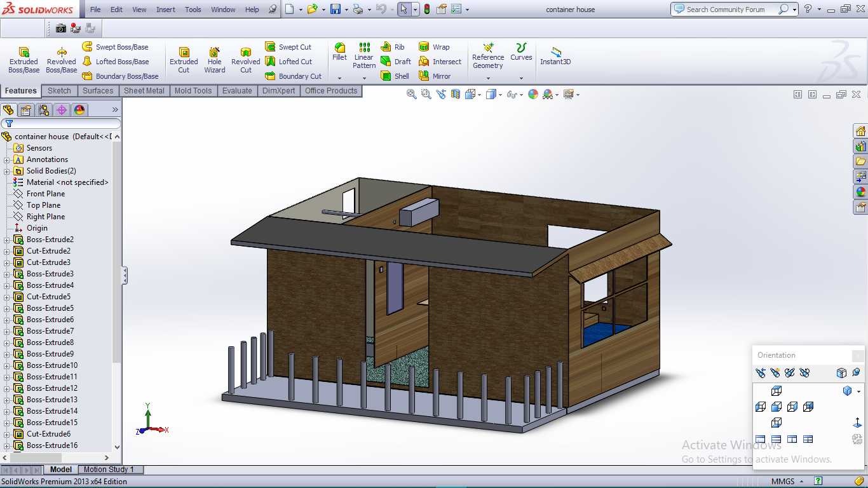Screen dimensions: 868x488
Task: Launch the Instant3D tool
Action: click(x=555, y=56)
